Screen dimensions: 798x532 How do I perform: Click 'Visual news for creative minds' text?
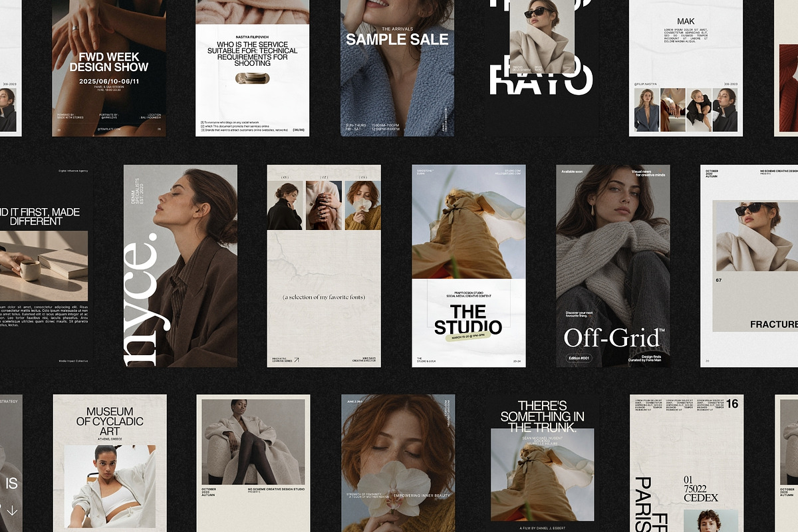point(648,174)
